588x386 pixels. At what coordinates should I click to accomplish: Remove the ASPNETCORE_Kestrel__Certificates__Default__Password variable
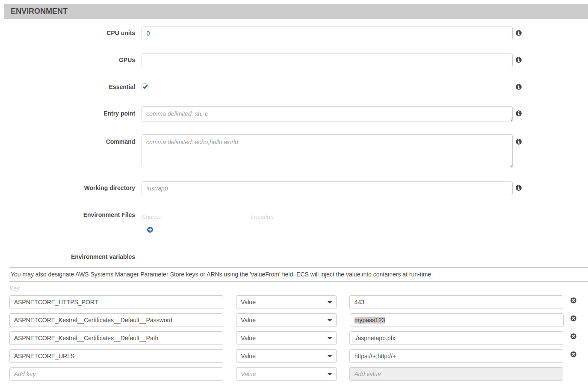pos(573,318)
